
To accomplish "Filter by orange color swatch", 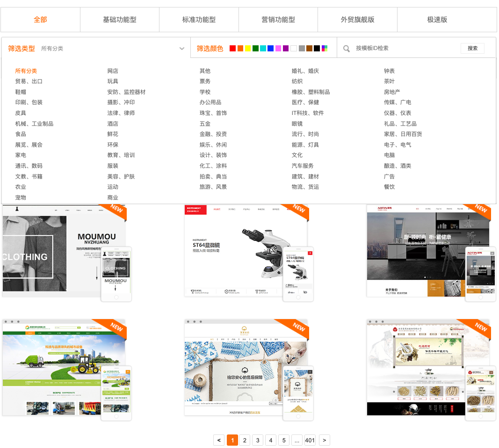I will coord(240,48).
